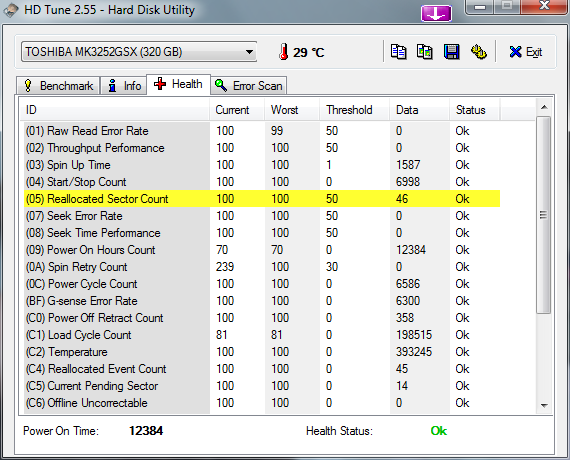Select the (03) Spin Up Time row
Image resolution: width=570 pixels, height=460 pixels.
(x=262, y=165)
